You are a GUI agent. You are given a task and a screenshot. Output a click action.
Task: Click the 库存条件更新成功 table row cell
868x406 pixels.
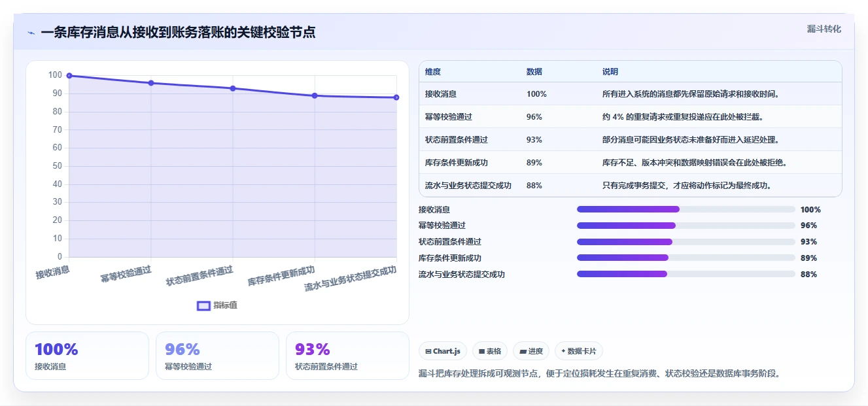[x=457, y=163]
